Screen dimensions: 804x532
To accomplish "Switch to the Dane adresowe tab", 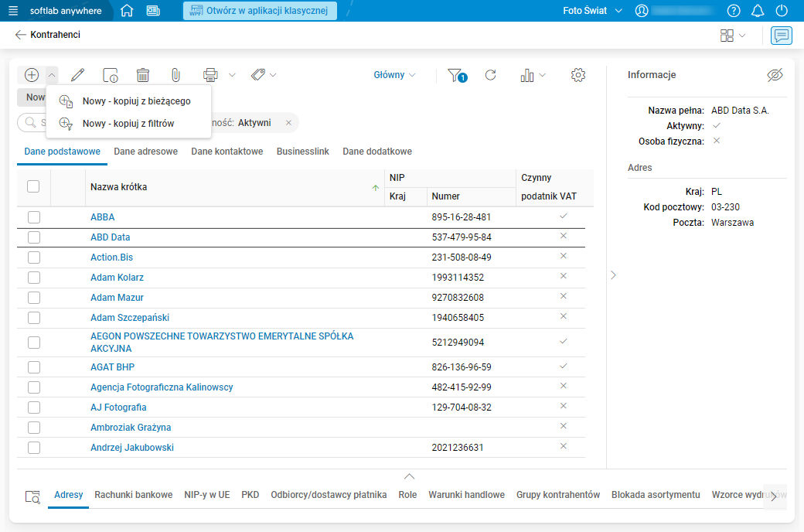I will click(x=145, y=152).
